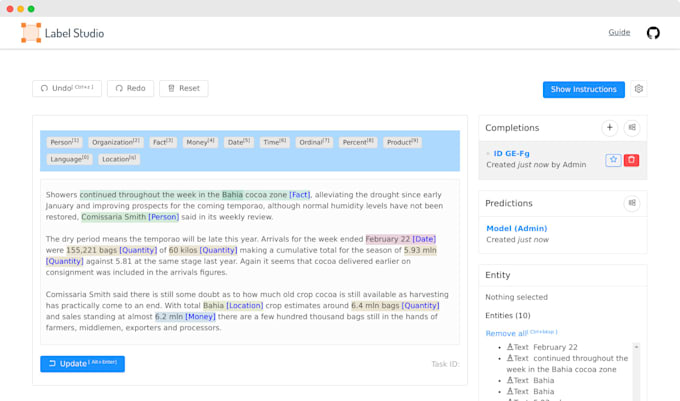Add a new completion with plus icon

[609, 128]
